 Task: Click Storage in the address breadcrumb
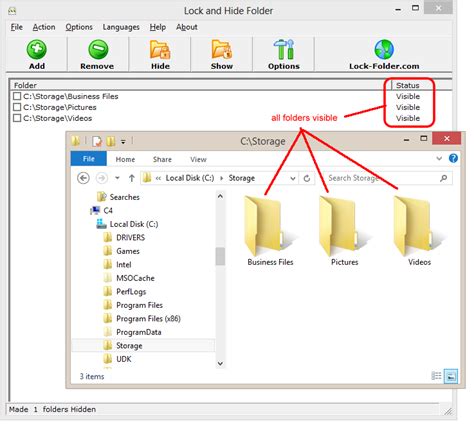point(242,178)
